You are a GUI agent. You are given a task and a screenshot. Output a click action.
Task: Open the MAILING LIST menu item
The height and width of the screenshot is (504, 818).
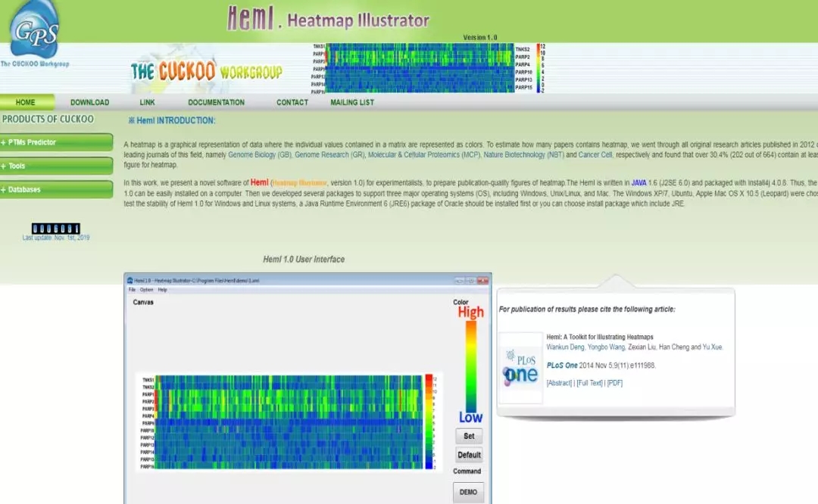pos(352,103)
